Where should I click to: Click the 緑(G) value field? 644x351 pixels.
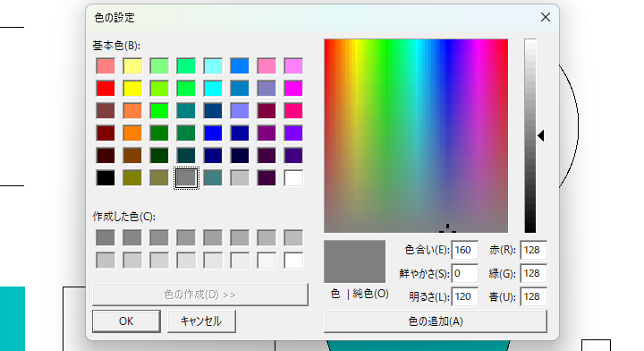pyautogui.click(x=533, y=273)
